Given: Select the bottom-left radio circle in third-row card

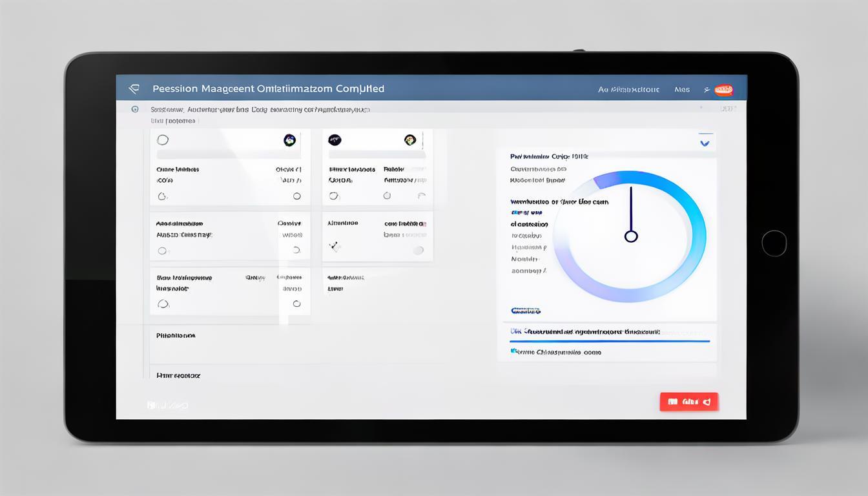Looking at the screenshot, I should coord(163,304).
